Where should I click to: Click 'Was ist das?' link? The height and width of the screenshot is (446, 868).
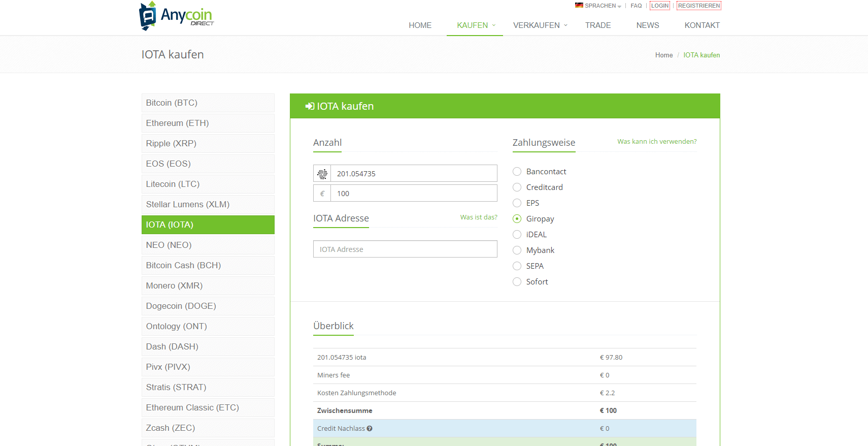point(479,217)
